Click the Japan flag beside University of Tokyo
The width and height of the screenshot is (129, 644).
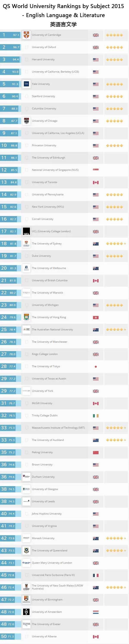coord(96,367)
